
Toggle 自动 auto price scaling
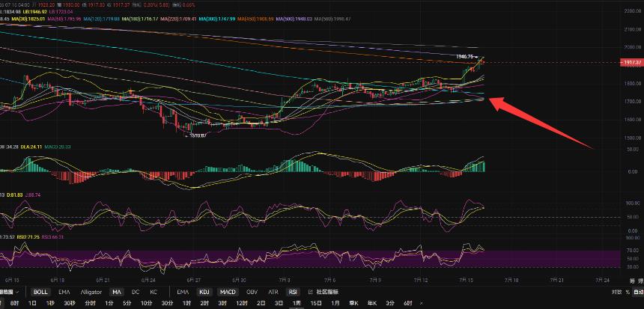639,293
